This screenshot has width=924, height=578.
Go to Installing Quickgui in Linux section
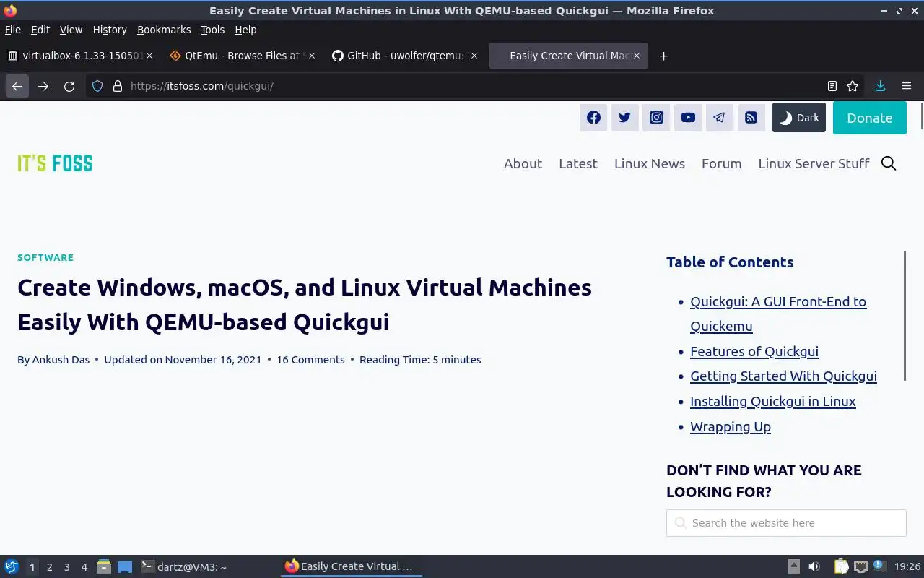[773, 401]
